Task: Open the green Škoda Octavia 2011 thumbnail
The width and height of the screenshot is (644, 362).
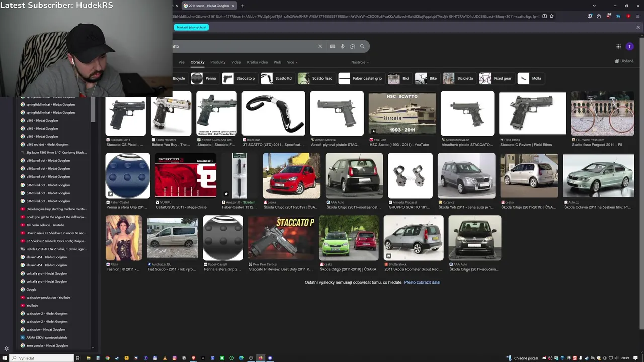Action: point(599,175)
